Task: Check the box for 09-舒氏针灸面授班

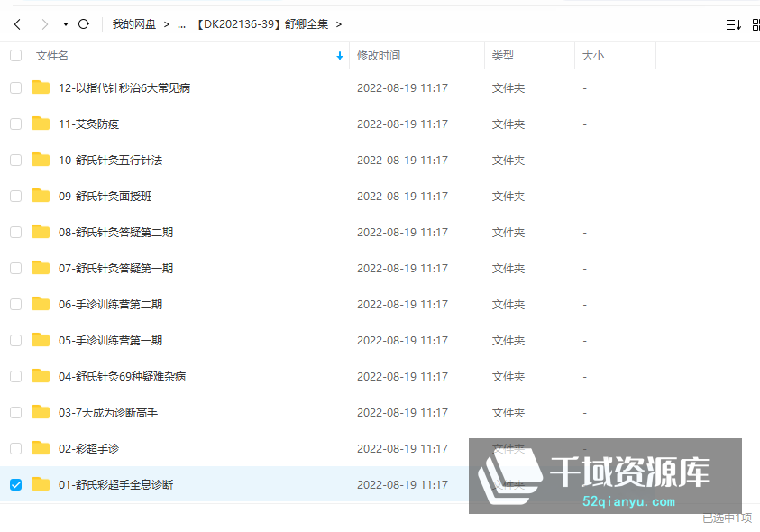Action: pyautogui.click(x=16, y=196)
